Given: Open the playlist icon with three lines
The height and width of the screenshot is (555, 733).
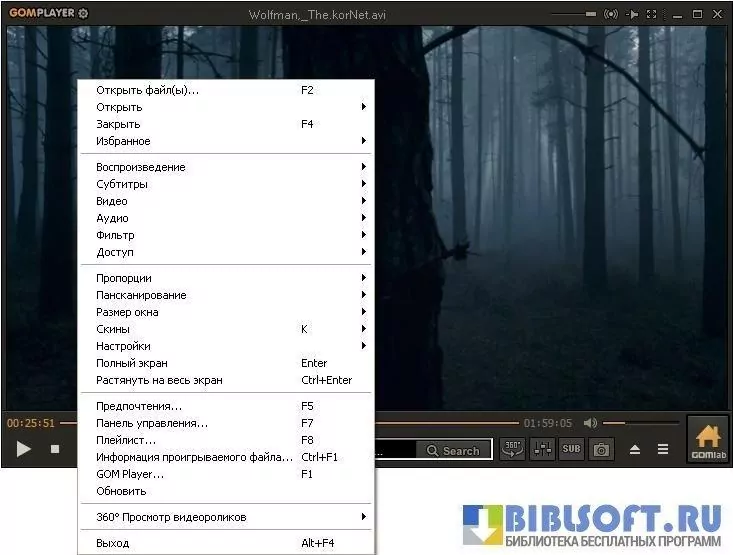Looking at the screenshot, I should pyautogui.click(x=661, y=450).
